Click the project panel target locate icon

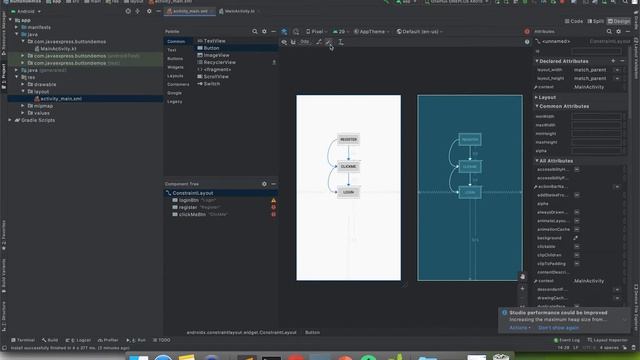coord(128,11)
